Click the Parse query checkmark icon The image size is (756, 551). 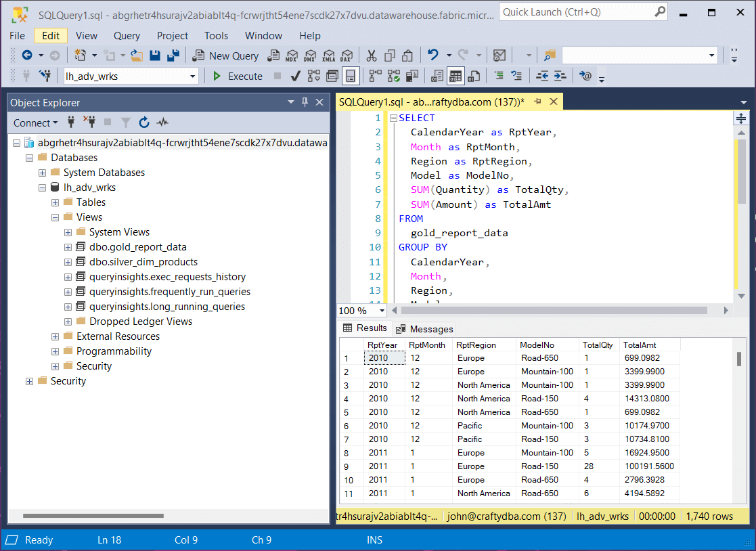(295, 76)
